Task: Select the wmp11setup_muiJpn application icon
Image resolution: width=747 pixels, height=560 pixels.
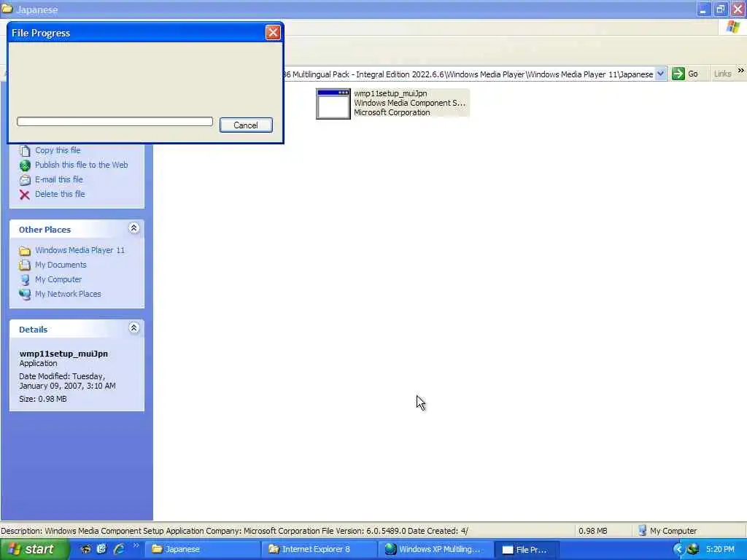Action: click(x=333, y=104)
